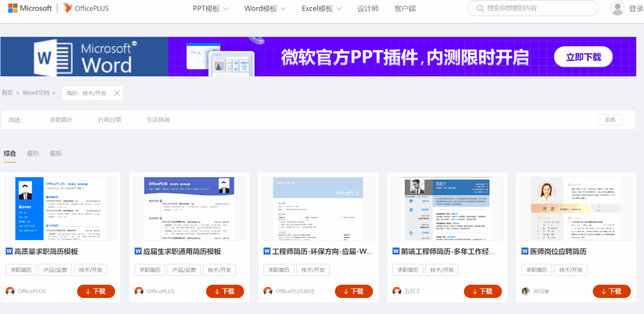Click author name OfficePLUS优化
This screenshot has height=314, width=644.
tap(295, 291)
